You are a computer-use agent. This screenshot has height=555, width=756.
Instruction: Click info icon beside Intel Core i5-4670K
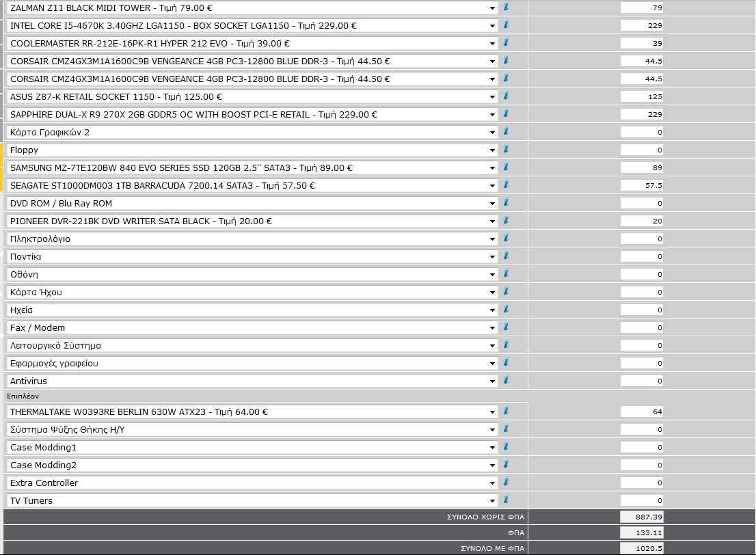click(x=506, y=25)
